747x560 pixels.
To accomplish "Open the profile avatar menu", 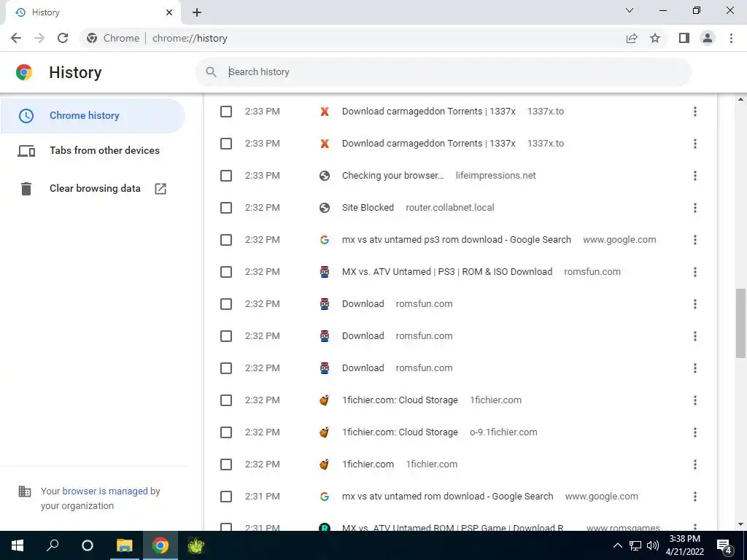I will click(708, 38).
